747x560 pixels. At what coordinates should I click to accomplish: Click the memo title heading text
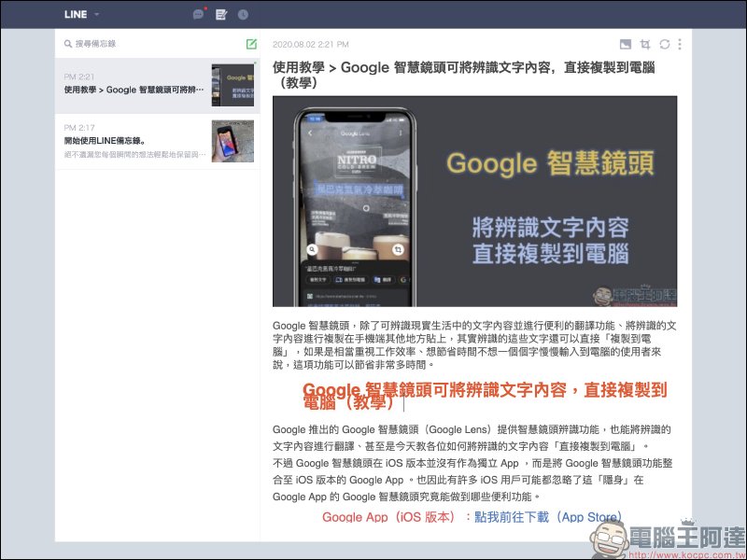coord(463,75)
